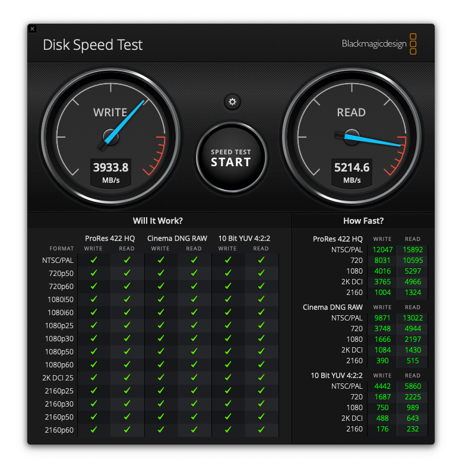This screenshot has width=462, height=476.
Task: Click the ProRes 422 HQ NTSC/PAL write checkmark
Action: pyautogui.click(x=94, y=260)
